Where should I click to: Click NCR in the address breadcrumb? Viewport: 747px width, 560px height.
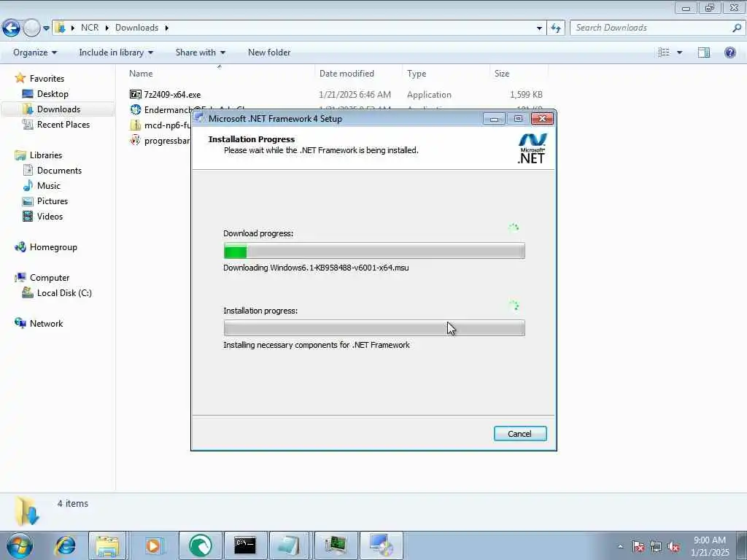90,28
